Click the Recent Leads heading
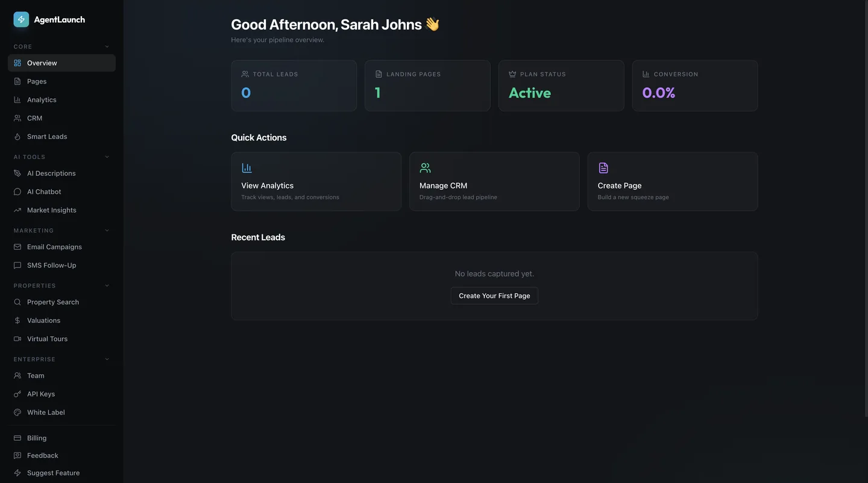 coord(258,237)
